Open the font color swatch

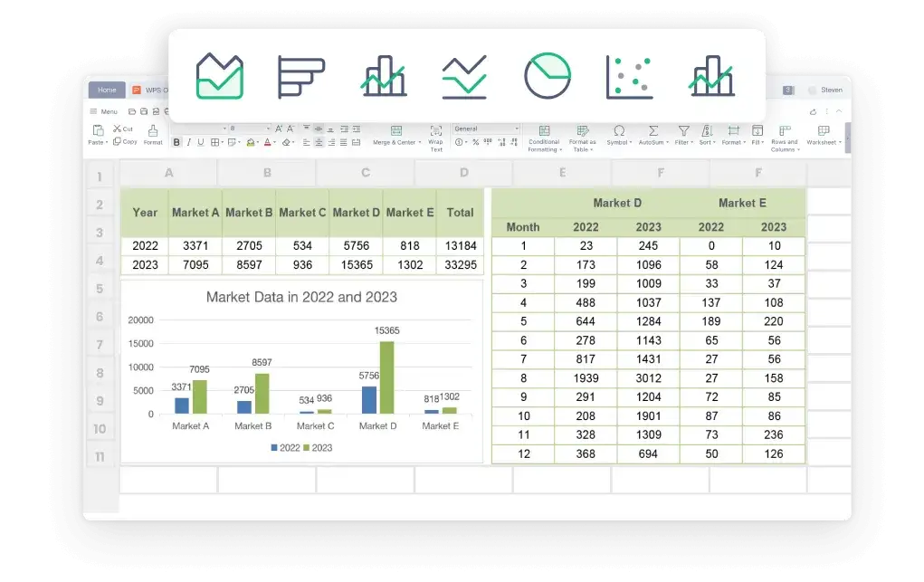click(x=267, y=143)
